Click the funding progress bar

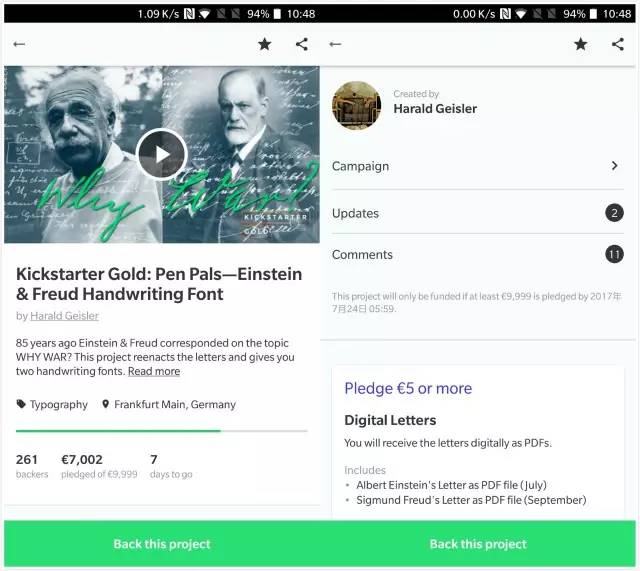161,431
